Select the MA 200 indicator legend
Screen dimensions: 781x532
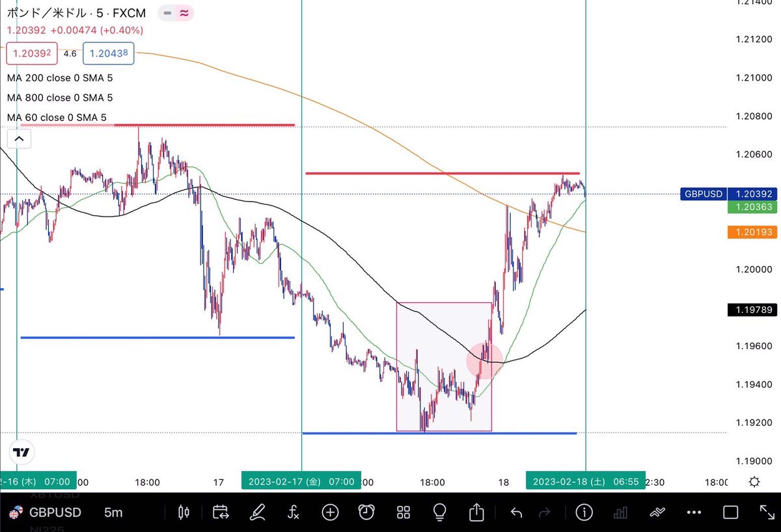click(60, 78)
